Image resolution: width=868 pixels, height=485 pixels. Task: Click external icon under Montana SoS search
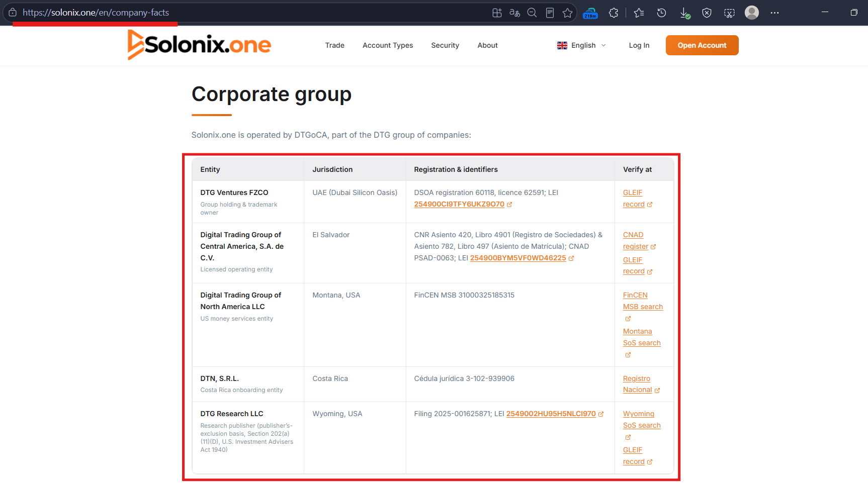628,355
